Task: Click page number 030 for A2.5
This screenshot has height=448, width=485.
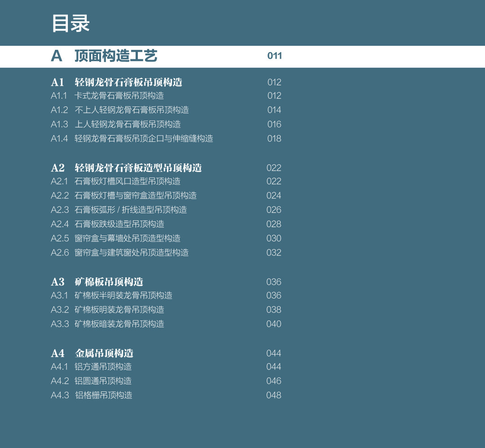Action: 274,238
